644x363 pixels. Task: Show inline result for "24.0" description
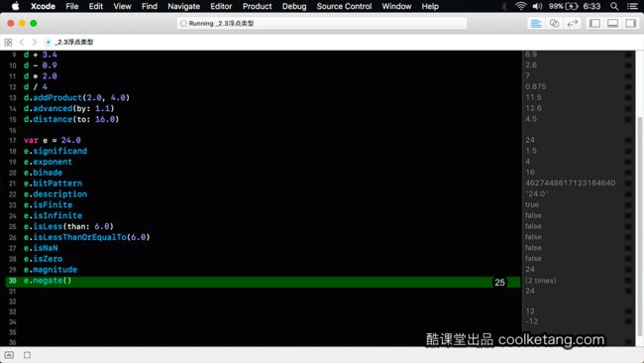click(x=628, y=194)
